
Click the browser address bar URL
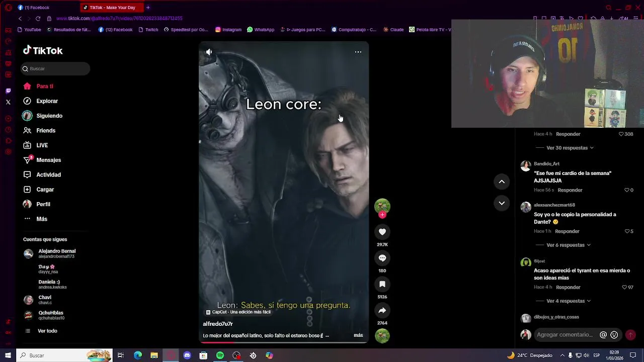coord(119,19)
